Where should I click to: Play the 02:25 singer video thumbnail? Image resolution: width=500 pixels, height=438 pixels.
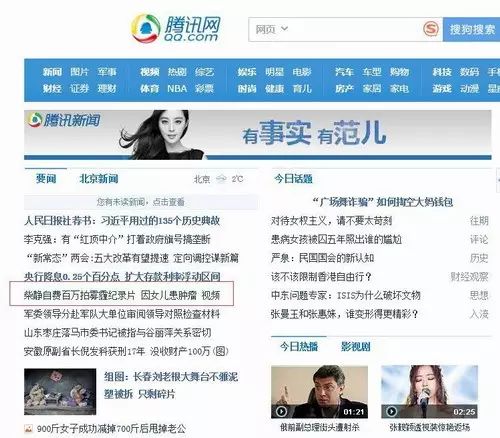pos(429,392)
